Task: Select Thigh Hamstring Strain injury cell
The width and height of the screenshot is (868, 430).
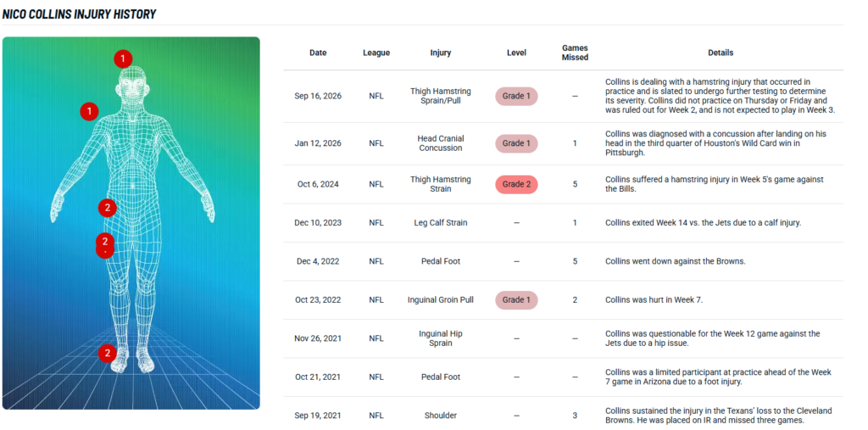Action: coord(441,184)
